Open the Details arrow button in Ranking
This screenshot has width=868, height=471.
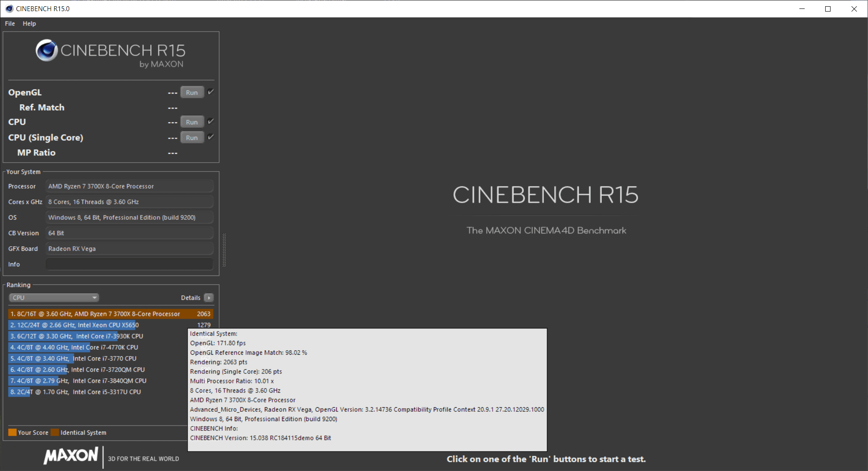pyautogui.click(x=209, y=298)
